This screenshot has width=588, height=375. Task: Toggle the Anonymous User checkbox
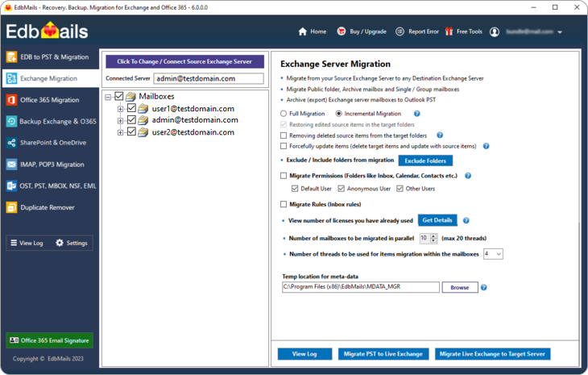pos(341,189)
